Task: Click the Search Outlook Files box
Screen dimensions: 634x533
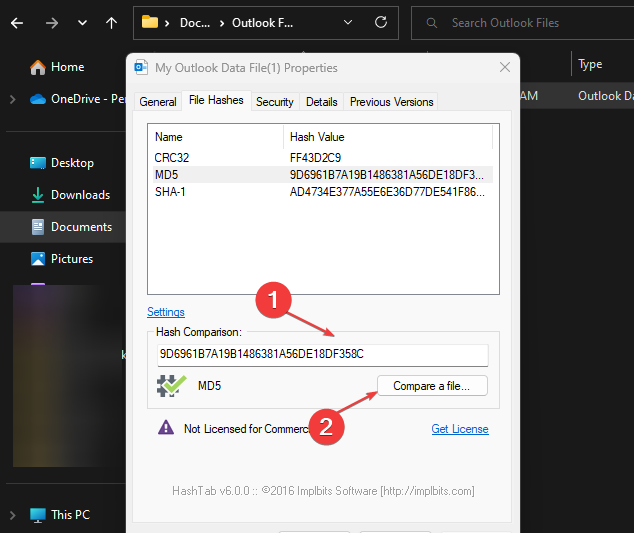Action: pos(522,23)
